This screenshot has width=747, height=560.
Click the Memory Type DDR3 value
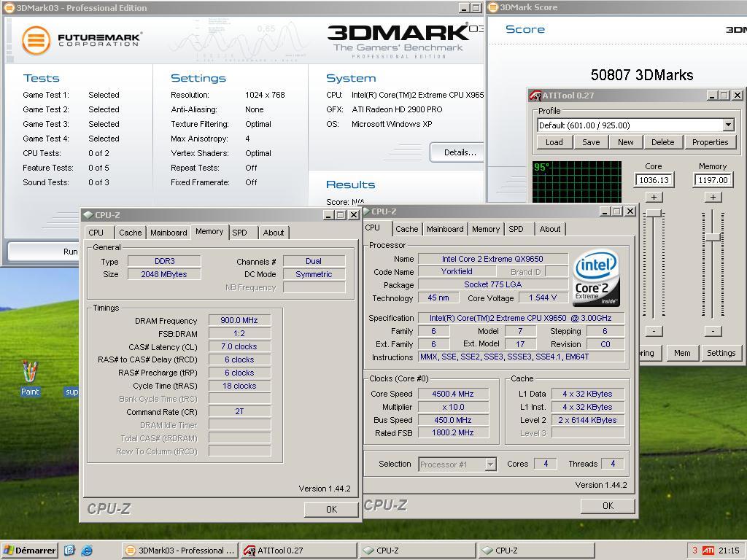click(x=164, y=261)
